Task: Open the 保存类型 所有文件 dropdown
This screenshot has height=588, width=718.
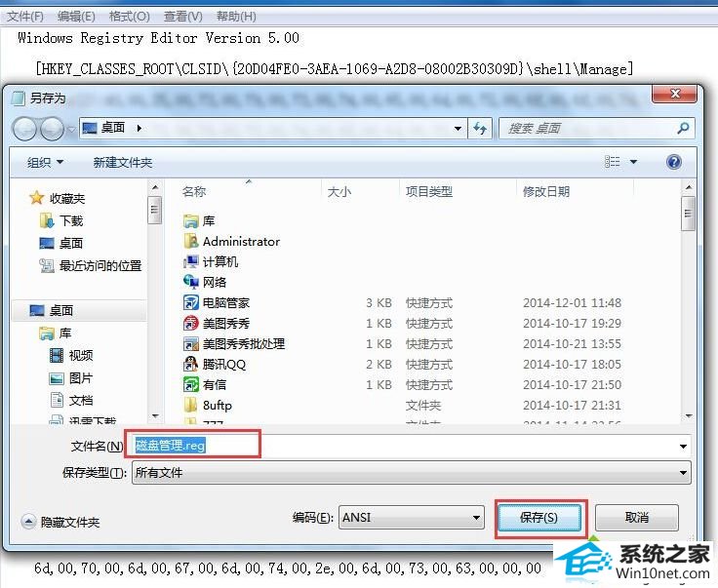Action: (x=412, y=472)
